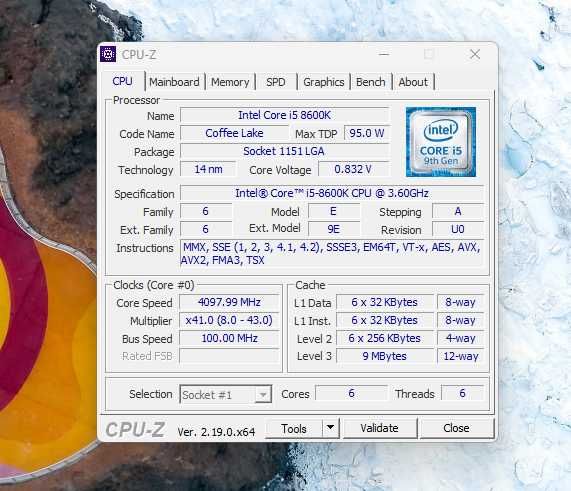Click the Tools button
This screenshot has height=491, width=571.
pyautogui.click(x=294, y=428)
